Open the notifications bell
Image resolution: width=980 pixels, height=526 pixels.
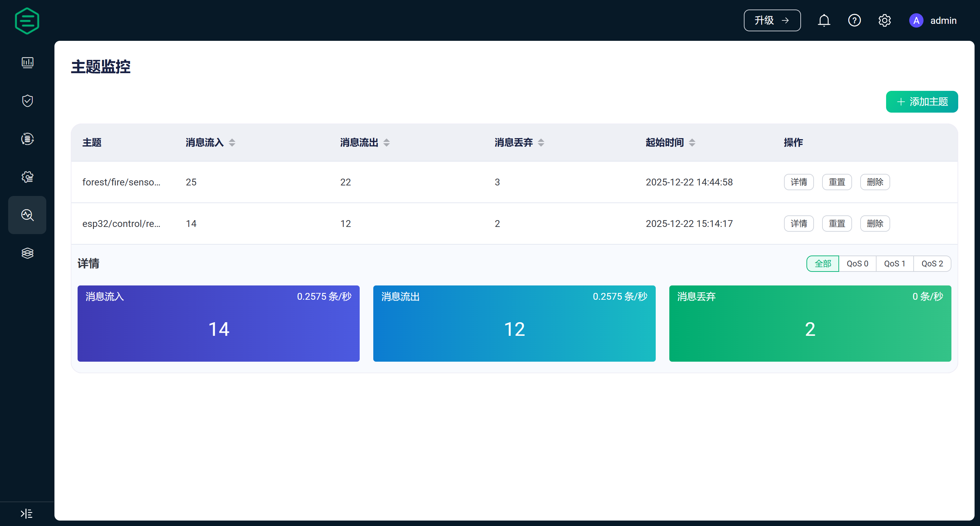tap(823, 20)
